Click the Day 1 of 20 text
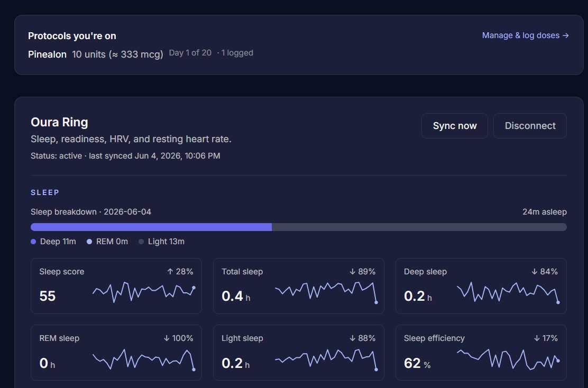 click(190, 53)
